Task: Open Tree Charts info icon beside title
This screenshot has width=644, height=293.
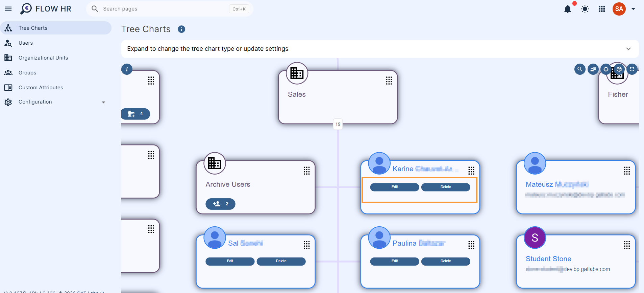Action: click(x=181, y=29)
